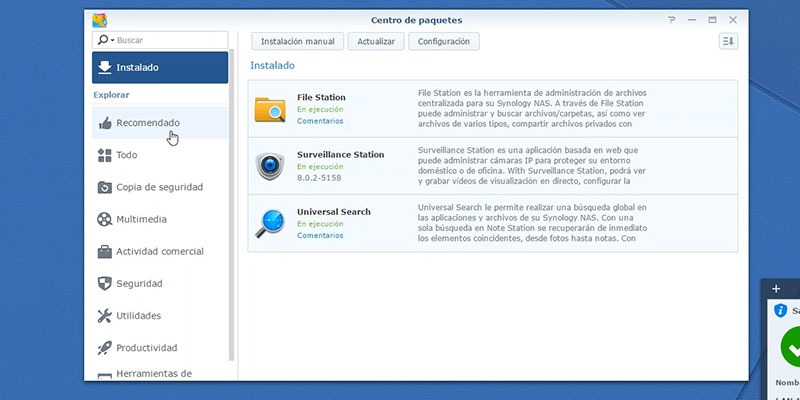Click the wrench Utilidades icon
Viewport: 800px width, 400px height.
tap(105, 316)
